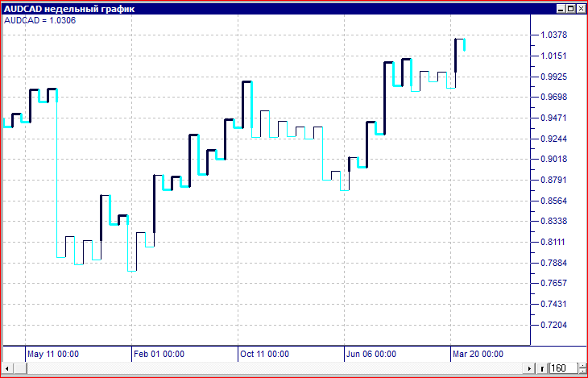Click the 'Oct 11 00:00' date label
This screenshot has width=588, height=378.
point(265,354)
